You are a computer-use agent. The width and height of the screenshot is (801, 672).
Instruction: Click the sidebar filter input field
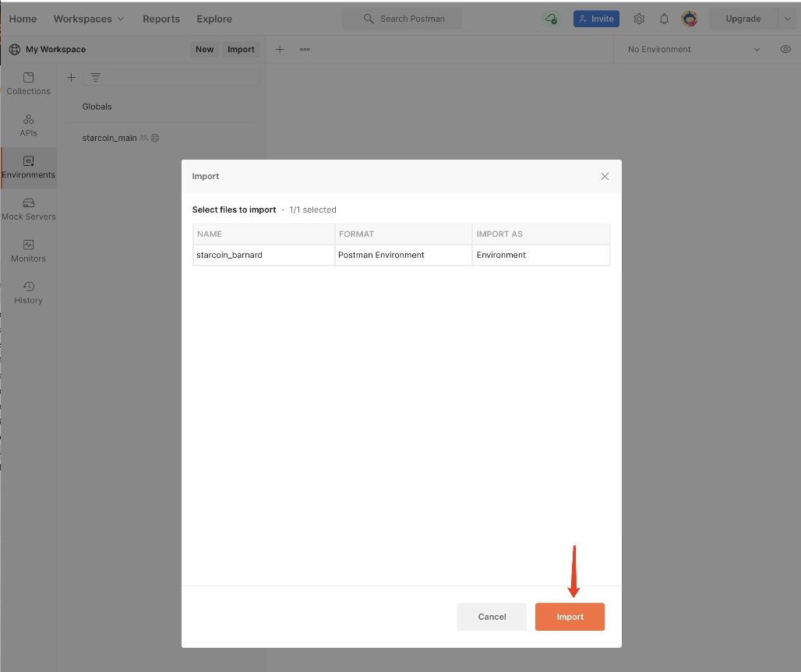coord(171,78)
